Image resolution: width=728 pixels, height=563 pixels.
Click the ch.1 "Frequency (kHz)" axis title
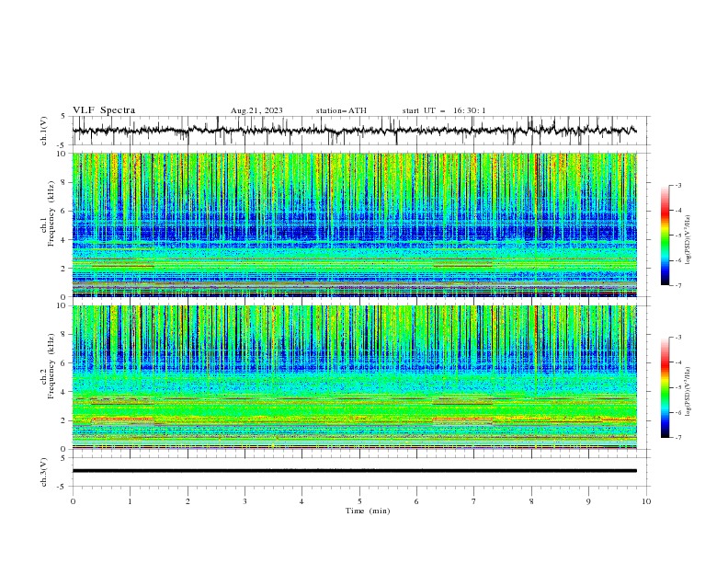click(52, 214)
